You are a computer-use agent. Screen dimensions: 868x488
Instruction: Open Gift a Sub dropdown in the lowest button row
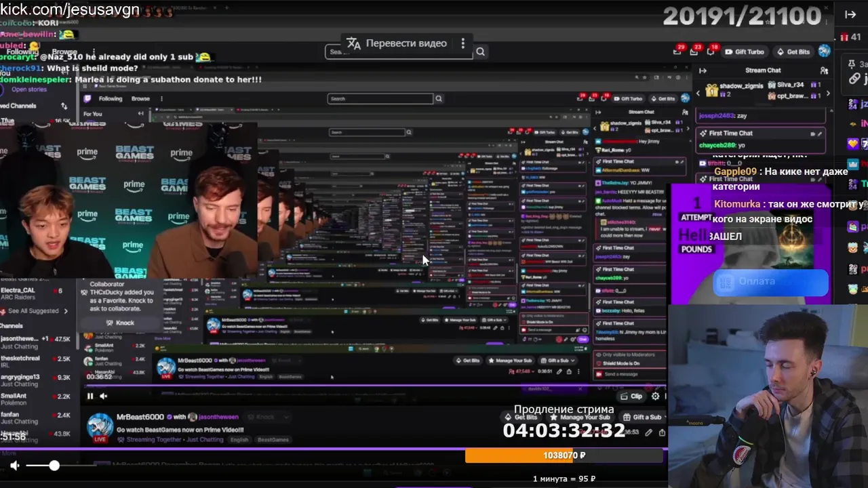coord(643,418)
